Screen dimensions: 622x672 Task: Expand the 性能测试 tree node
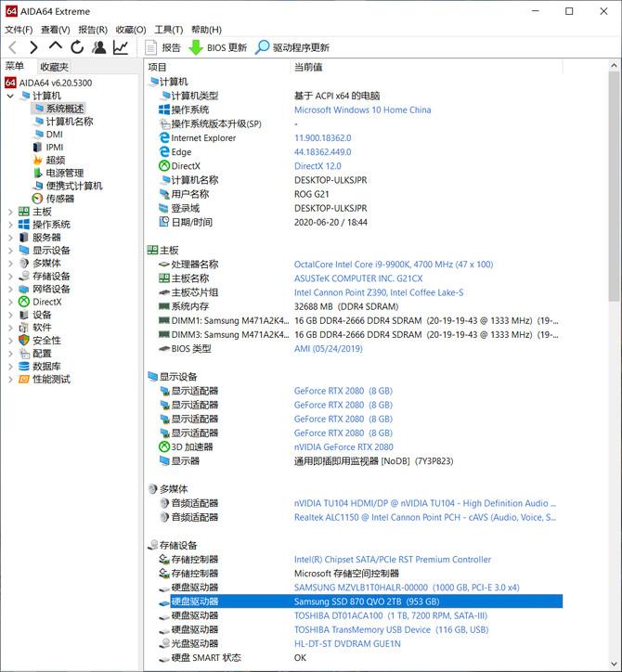point(11,380)
